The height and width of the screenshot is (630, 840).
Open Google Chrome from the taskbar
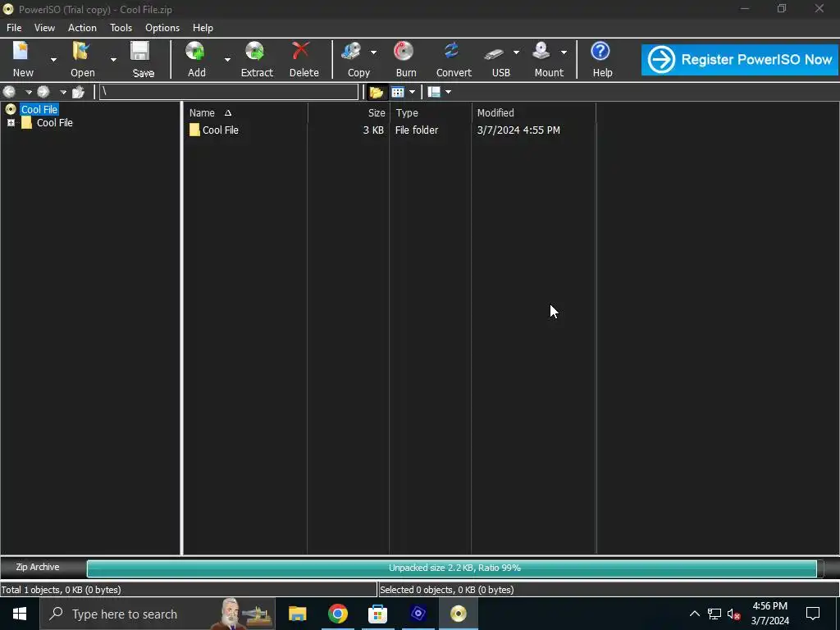pos(337,614)
